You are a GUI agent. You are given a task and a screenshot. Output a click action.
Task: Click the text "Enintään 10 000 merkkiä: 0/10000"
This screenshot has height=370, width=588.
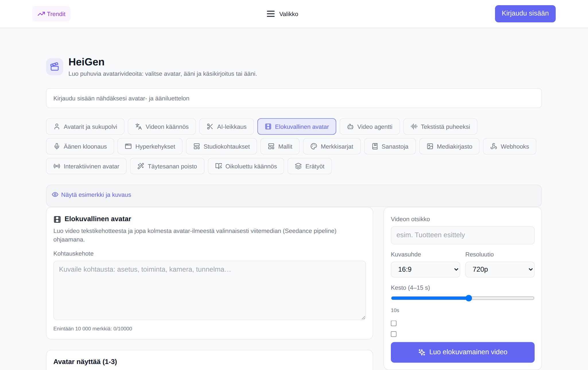point(93,329)
